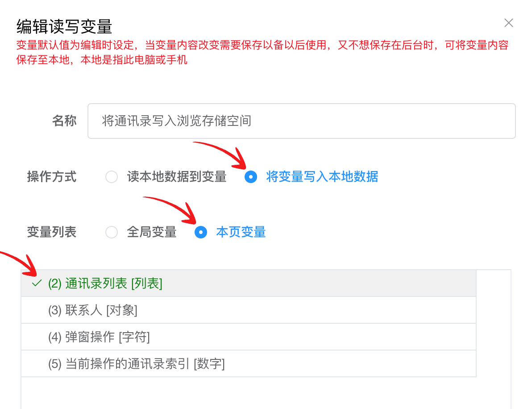Select list item (4) 弹窗操作 [字符]
This screenshot has height=409, width=532.
coord(249,337)
